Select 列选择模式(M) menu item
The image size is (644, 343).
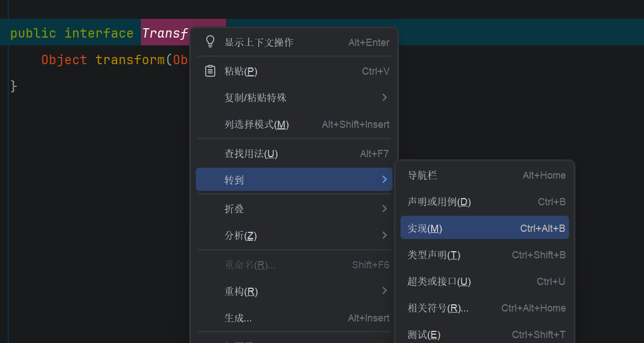294,124
